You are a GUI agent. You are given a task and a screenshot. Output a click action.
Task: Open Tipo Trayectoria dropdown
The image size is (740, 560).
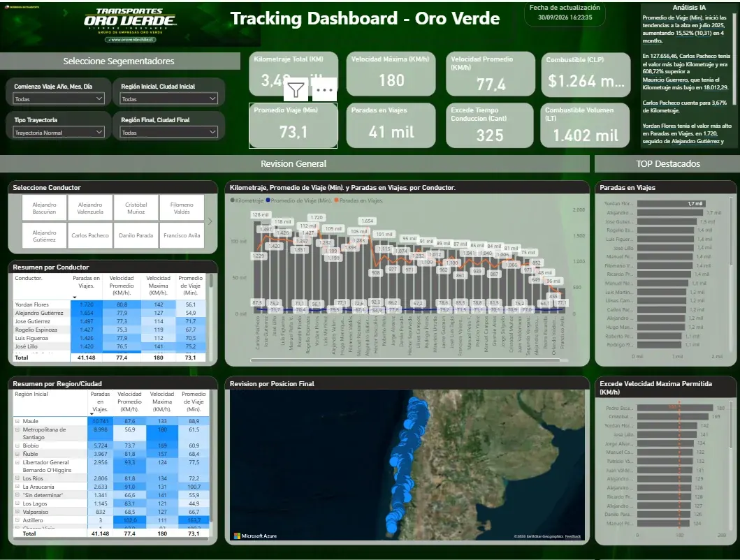pyautogui.click(x=59, y=133)
